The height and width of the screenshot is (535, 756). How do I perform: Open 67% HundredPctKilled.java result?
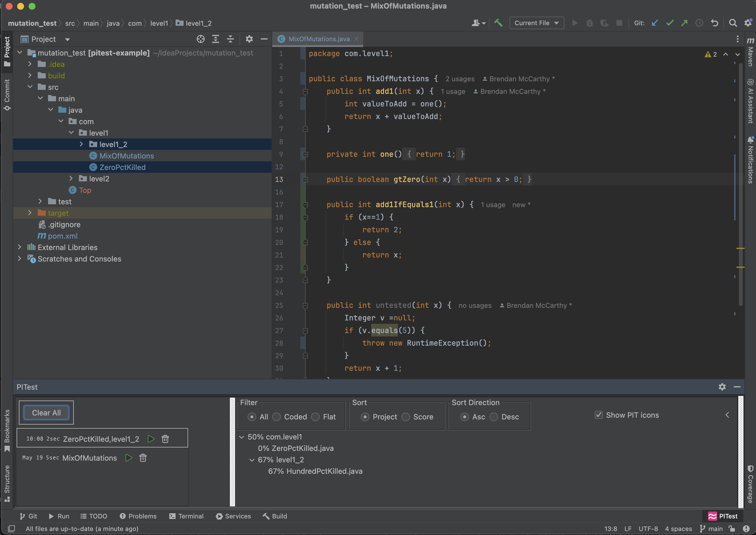click(315, 471)
